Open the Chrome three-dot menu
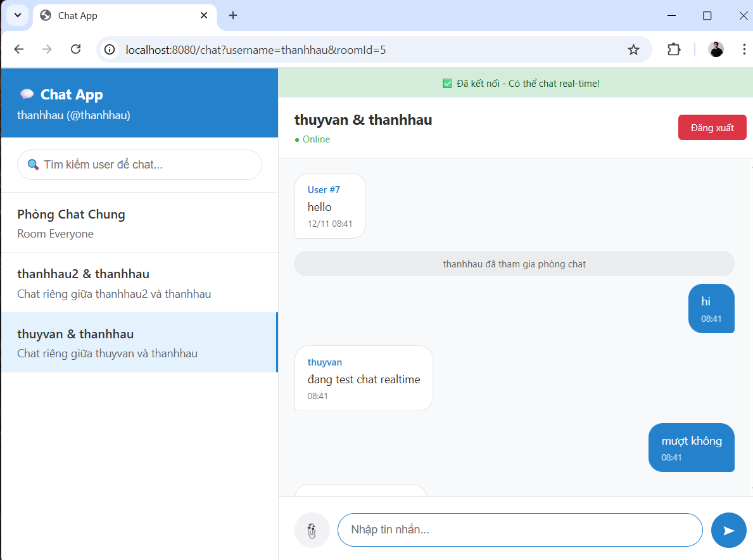 pos(744,49)
